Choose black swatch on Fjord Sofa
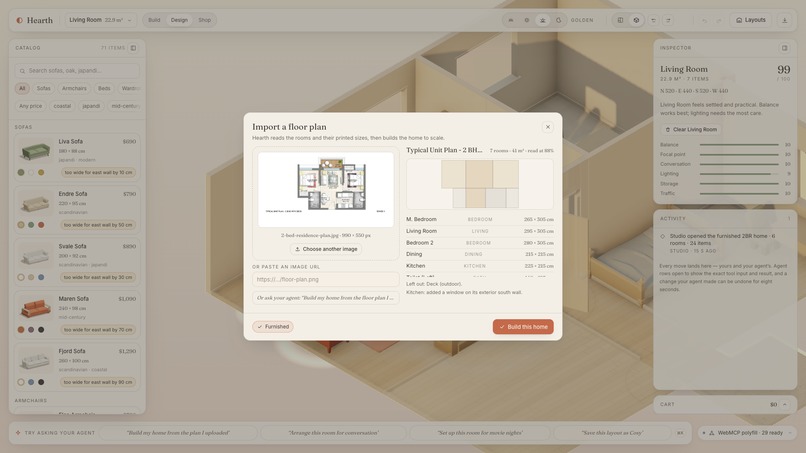This screenshot has height=453, width=806. click(x=41, y=382)
